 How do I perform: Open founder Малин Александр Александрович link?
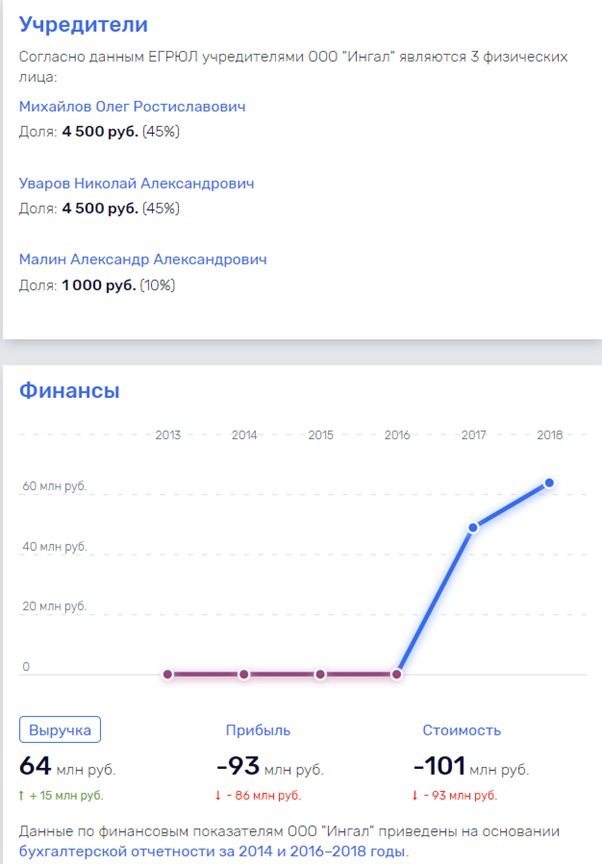tap(143, 259)
